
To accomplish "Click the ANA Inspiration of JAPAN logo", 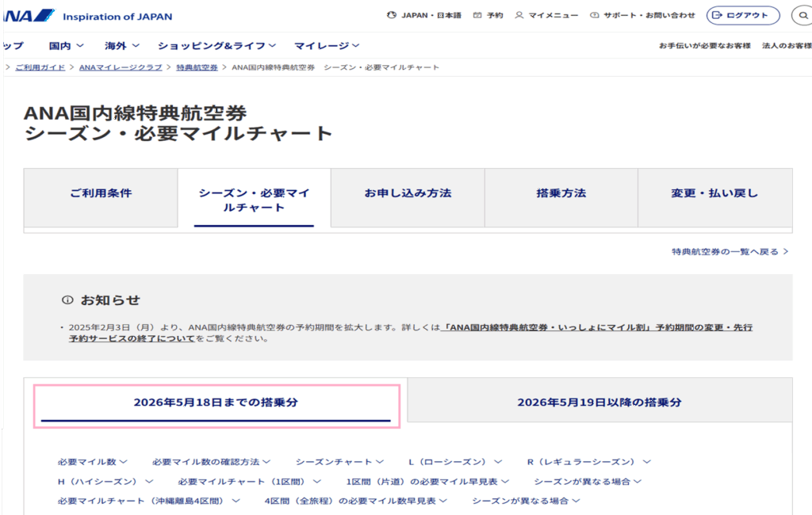I will [x=88, y=16].
